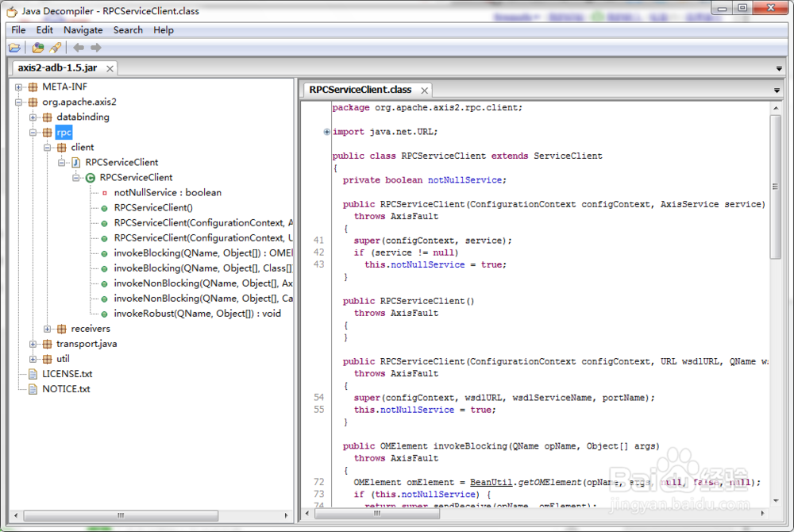Screen dimensions: 794x532
Task: Click the code scrollbar up arrow
Action: click(776, 108)
